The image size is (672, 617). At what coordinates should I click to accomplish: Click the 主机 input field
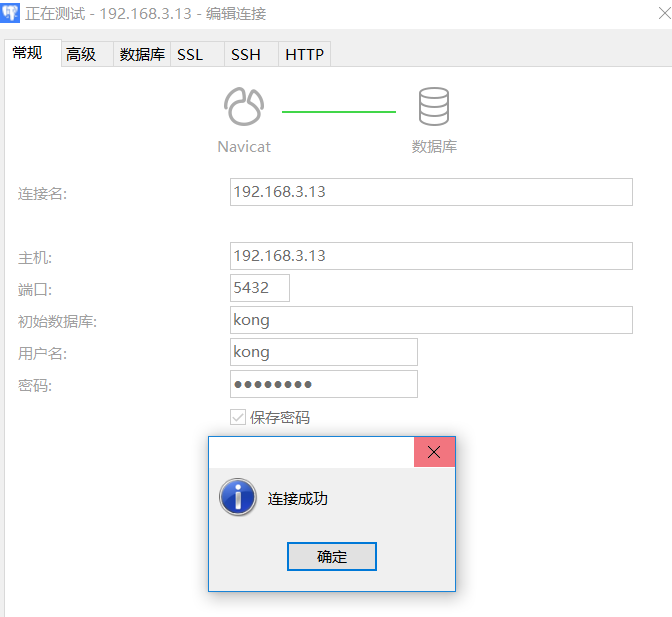tap(431, 256)
